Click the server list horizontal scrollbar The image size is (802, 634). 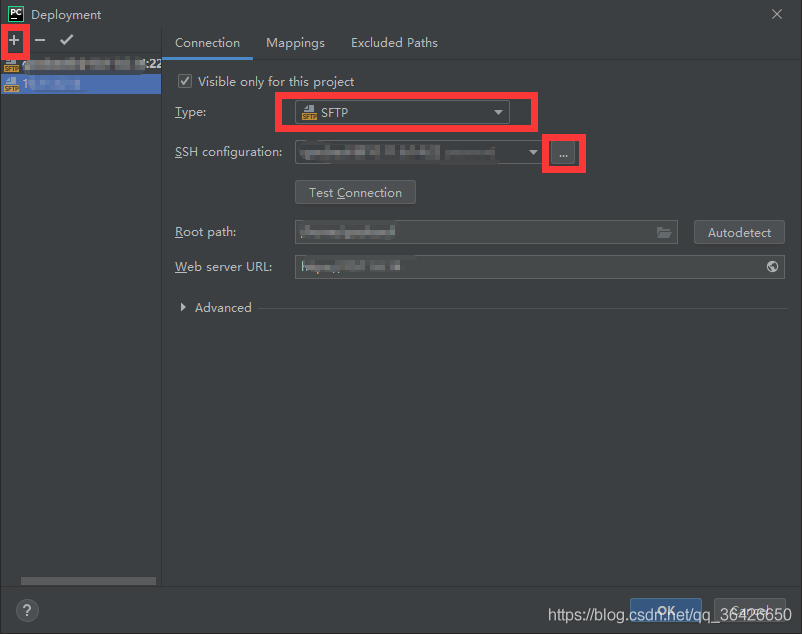point(88,581)
